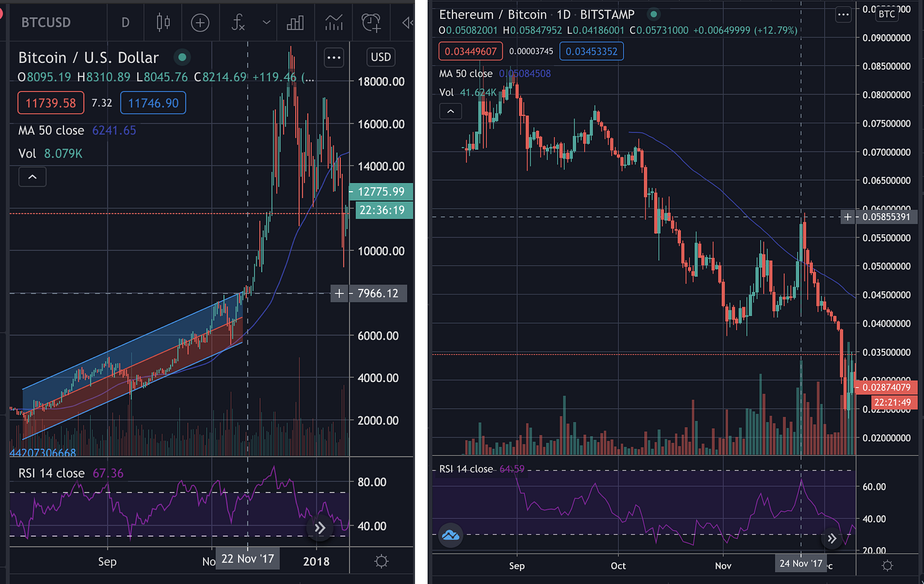Click the bar replay rewind icon

point(407,23)
